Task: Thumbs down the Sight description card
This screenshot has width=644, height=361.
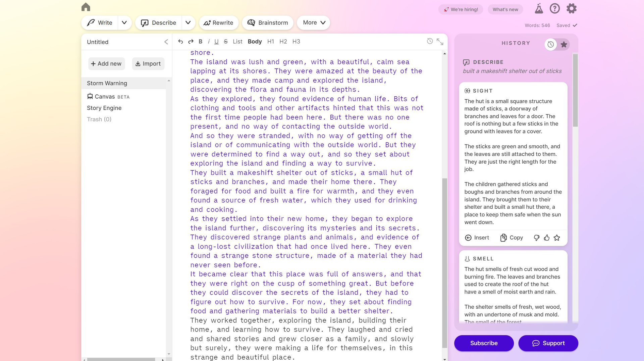Action: click(x=537, y=238)
